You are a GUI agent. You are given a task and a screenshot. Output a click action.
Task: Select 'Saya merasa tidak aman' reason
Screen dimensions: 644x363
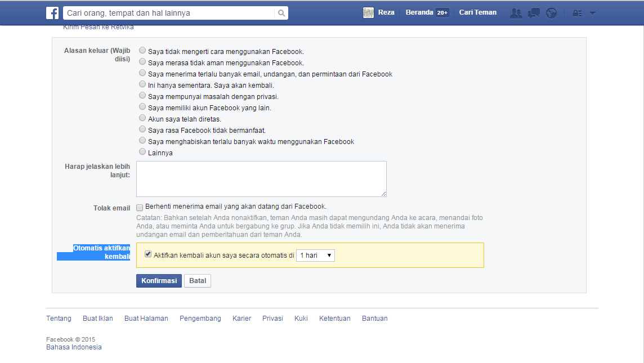(x=142, y=61)
